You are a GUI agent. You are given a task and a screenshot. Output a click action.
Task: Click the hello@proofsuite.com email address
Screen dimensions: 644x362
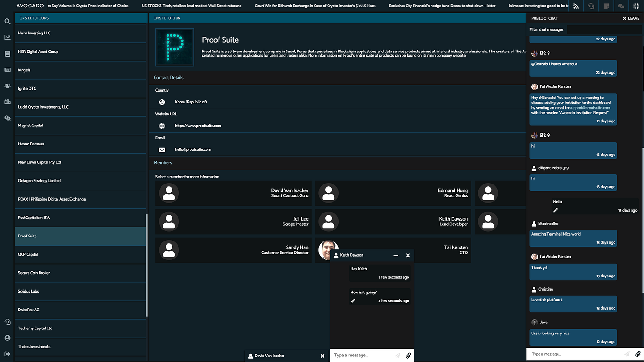pyautogui.click(x=193, y=150)
